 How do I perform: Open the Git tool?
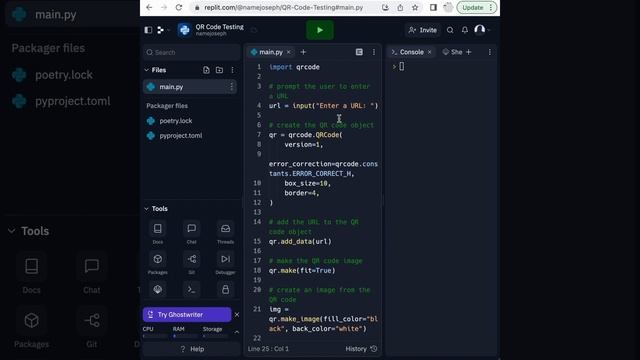click(x=191, y=263)
